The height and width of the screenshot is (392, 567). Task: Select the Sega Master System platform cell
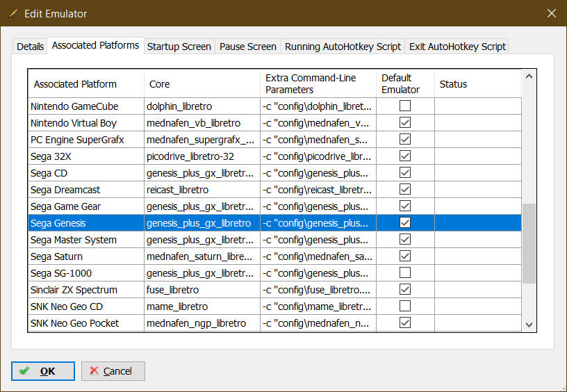[x=86, y=239]
